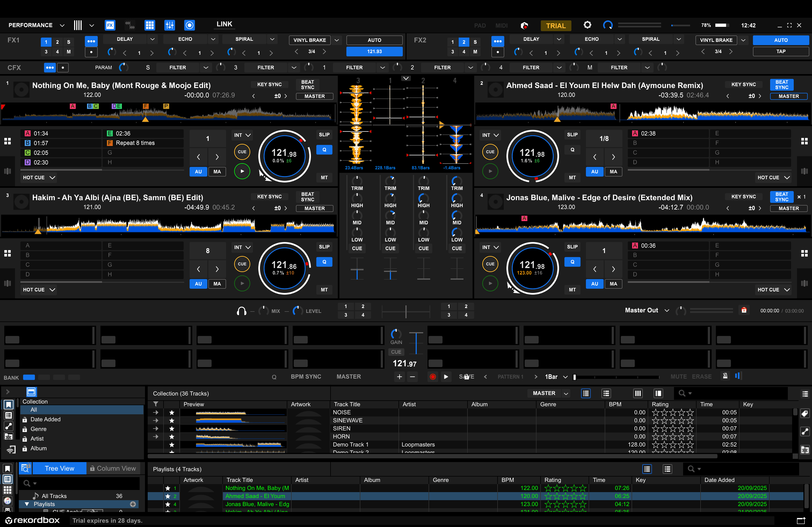Viewport: 812px width, 527px height.
Task: Toggle SLIP mode on deck 2
Action: (572, 134)
